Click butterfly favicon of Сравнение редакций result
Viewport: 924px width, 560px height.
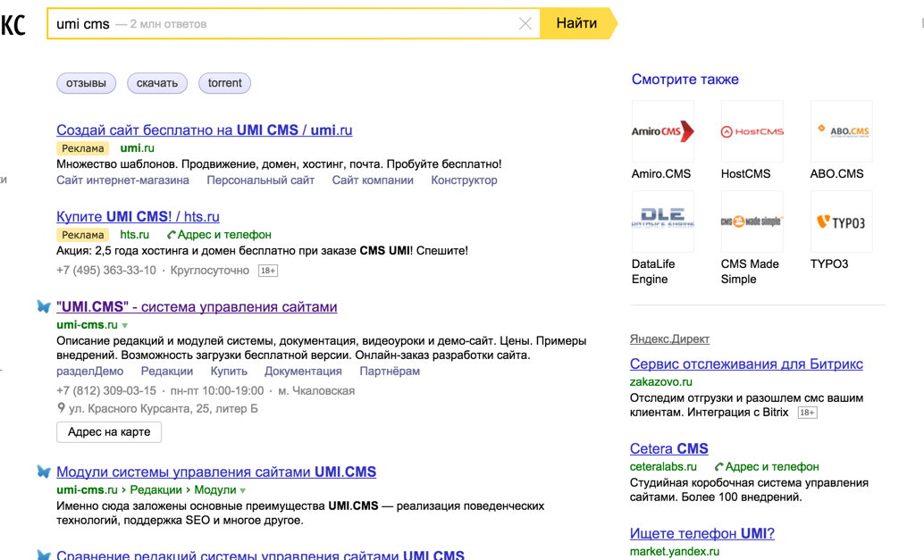click(x=44, y=555)
